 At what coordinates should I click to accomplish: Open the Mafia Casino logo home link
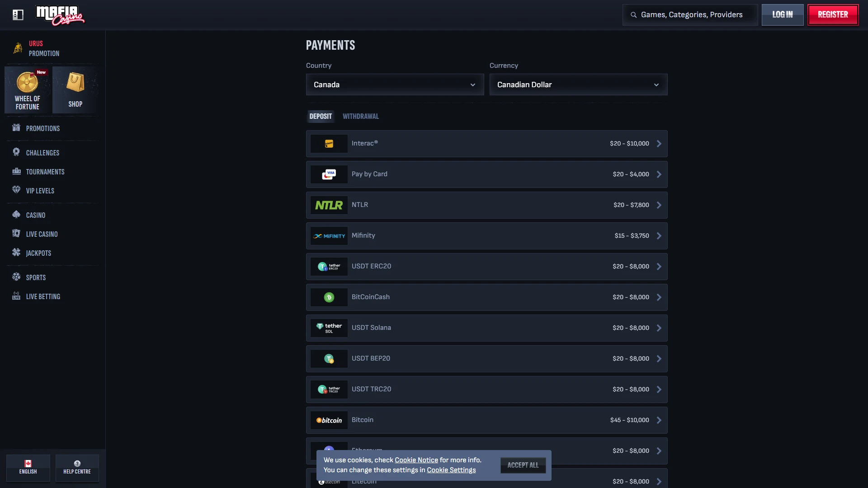pos(60,15)
